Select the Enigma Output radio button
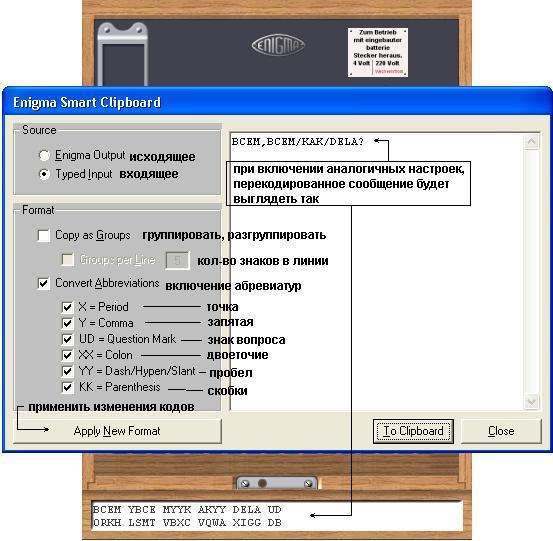The width and height of the screenshot is (553, 541). [x=44, y=155]
